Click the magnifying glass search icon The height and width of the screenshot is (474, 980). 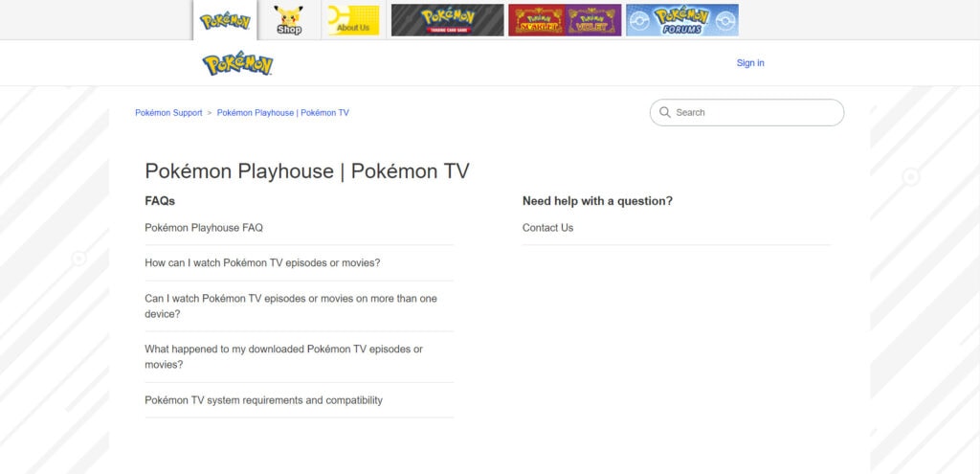click(x=665, y=113)
